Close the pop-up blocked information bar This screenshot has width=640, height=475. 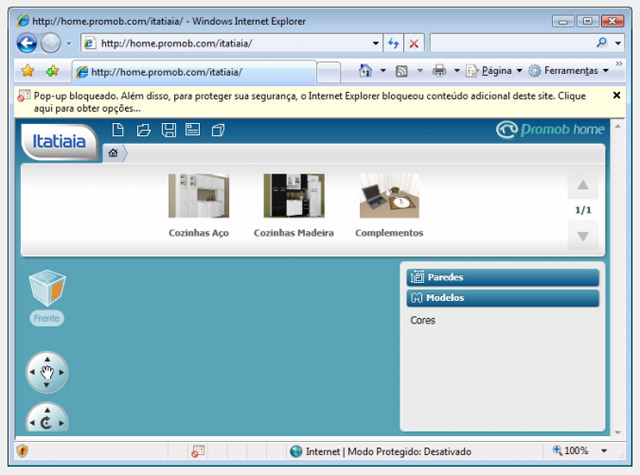click(x=616, y=95)
